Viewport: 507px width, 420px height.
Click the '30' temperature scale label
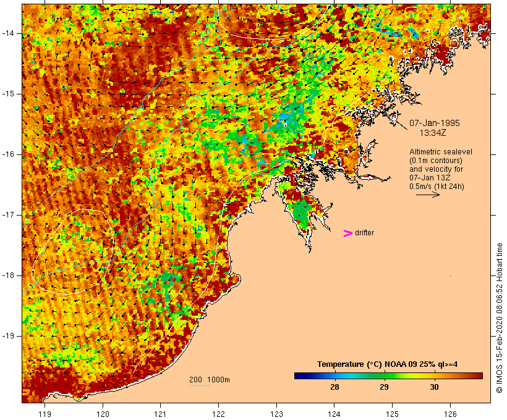pyautogui.click(x=434, y=387)
